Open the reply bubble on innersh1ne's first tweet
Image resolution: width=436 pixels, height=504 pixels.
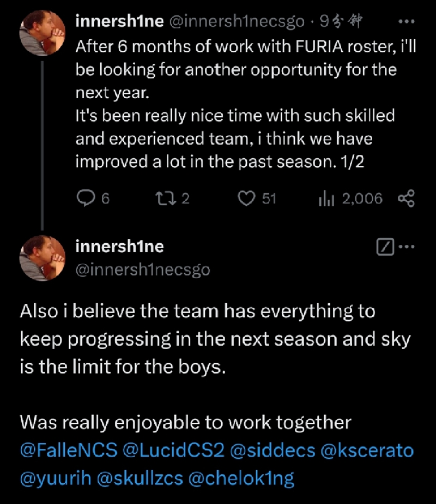click(85, 198)
